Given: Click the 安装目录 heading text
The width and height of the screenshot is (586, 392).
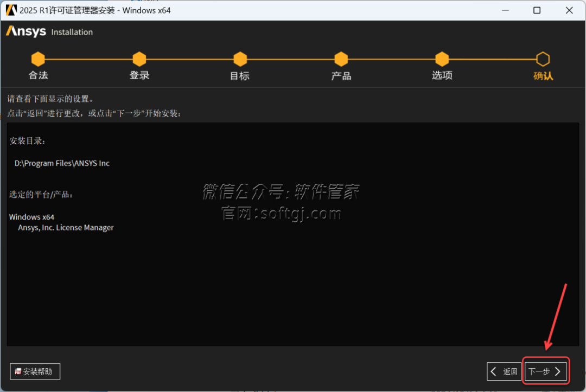Looking at the screenshot, I should (27, 141).
